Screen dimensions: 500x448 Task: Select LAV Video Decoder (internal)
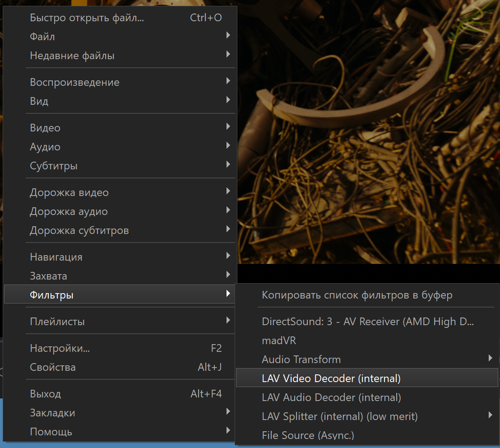[331, 378]
